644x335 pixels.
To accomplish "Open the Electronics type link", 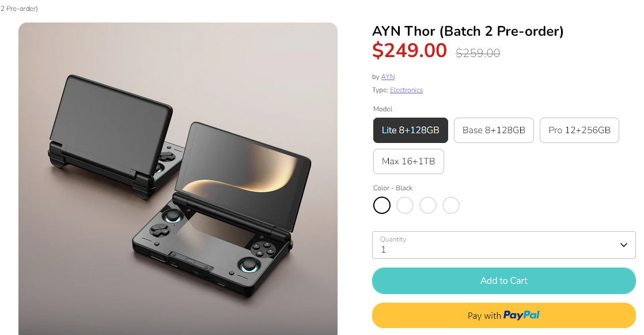I will coord(406,90).
